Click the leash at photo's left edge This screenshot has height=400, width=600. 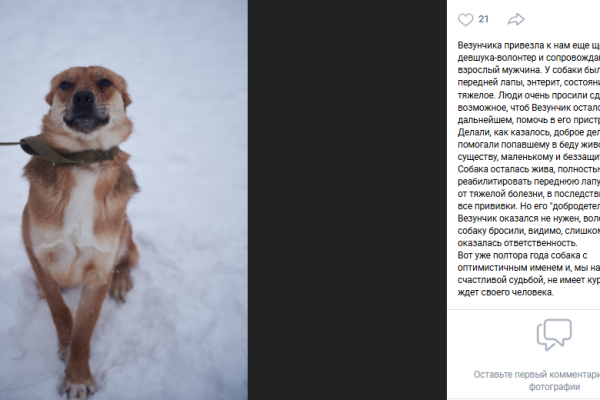(x=10, y=144)
